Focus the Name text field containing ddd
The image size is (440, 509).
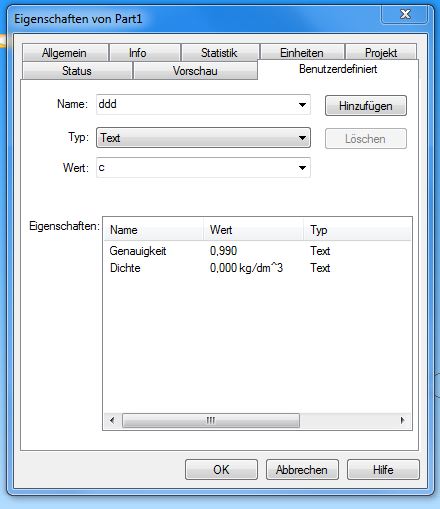tap(196, 105)
